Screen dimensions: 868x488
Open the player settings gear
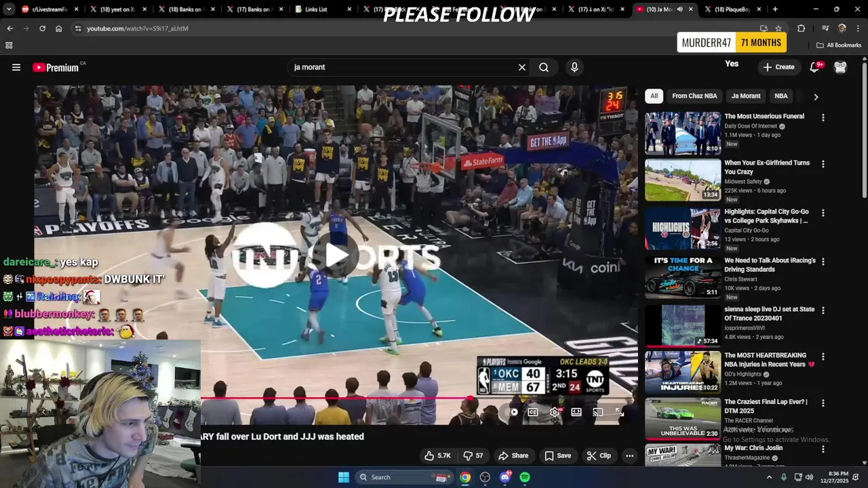click(555, 412)
